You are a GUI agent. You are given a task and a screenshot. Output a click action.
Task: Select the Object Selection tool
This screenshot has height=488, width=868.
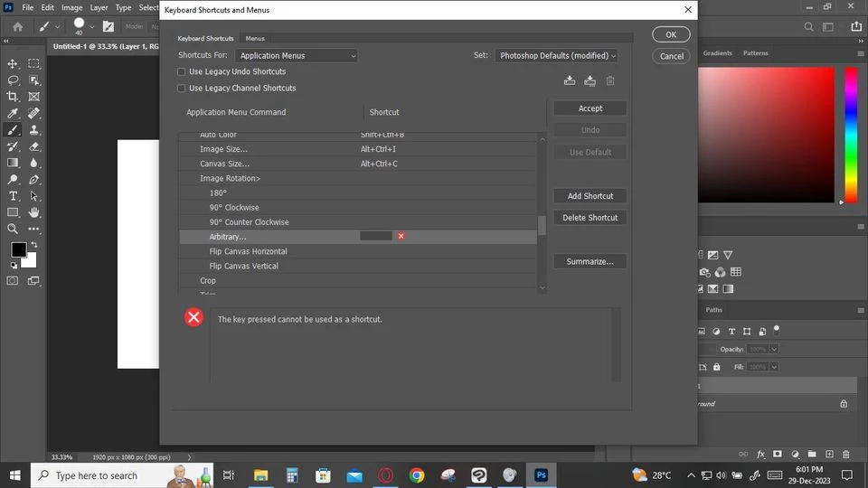click(33, 80)
